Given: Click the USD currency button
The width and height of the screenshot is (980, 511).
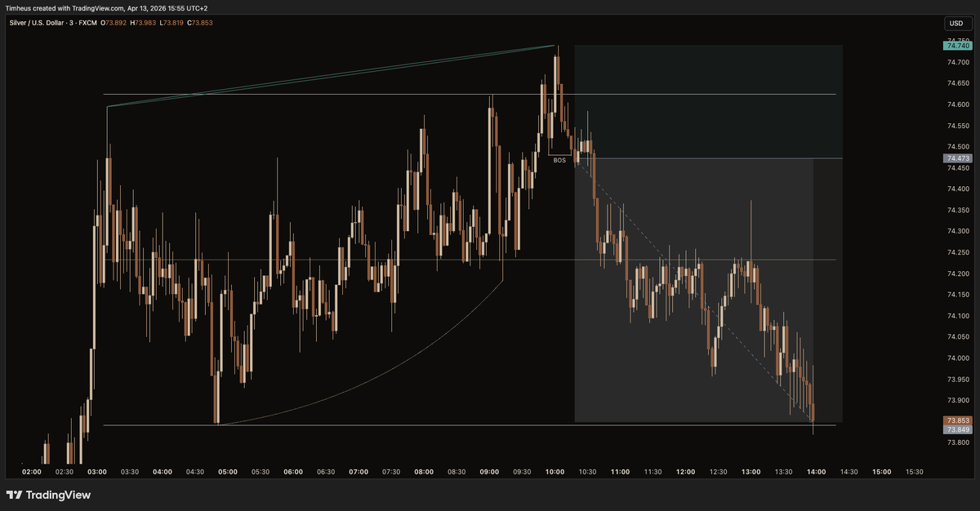Looking at the screenshot, I should point(955,24).
